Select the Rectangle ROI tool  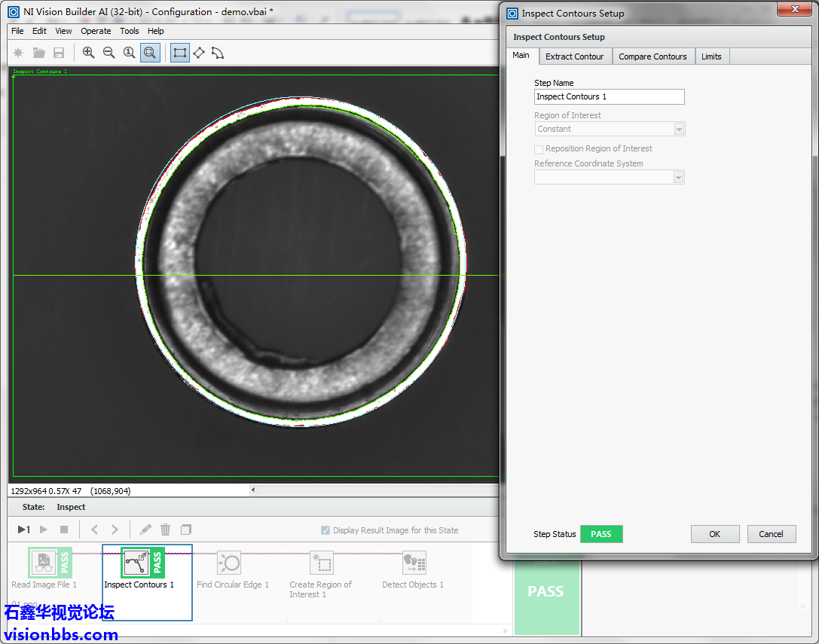[x=180, y=53]
